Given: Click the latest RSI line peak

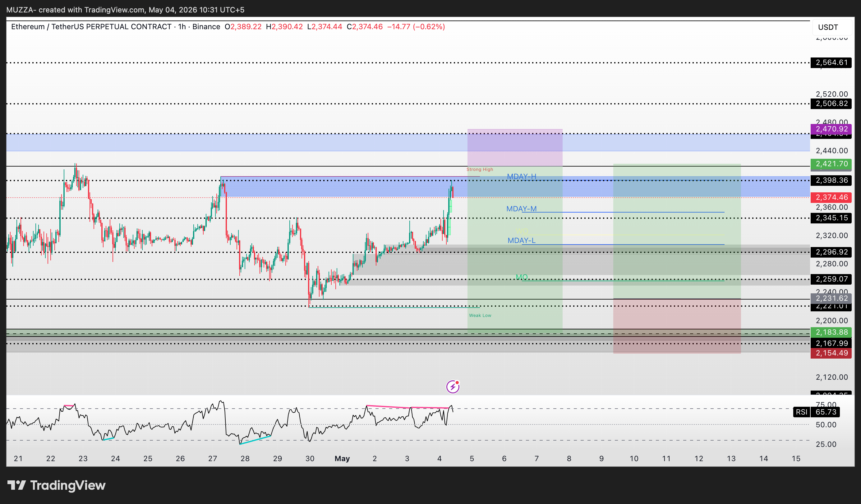Looking at the screenshot, I should click(x=451, y=406).
